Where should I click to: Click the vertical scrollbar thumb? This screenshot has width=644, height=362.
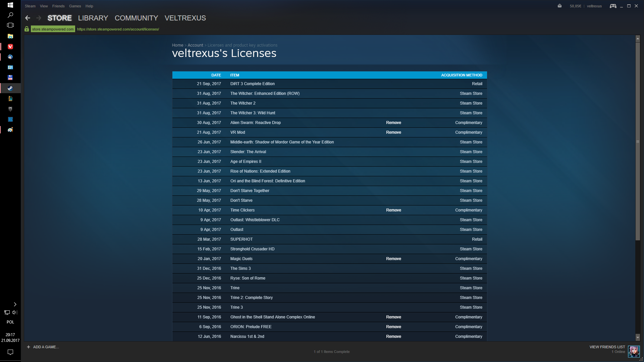point(638,141)
